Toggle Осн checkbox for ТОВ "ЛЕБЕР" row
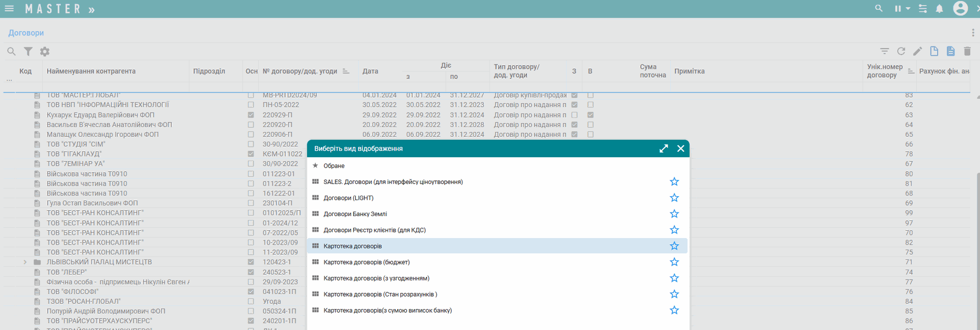 pyautogui.click(x=251, y=272)
